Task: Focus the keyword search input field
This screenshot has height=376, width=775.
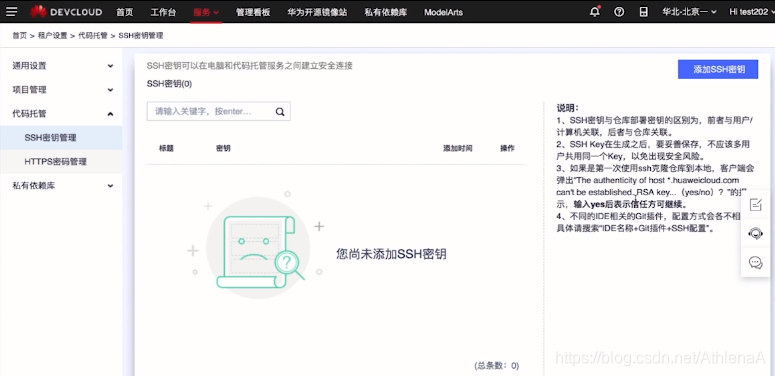Action: [x=218, y=112]
